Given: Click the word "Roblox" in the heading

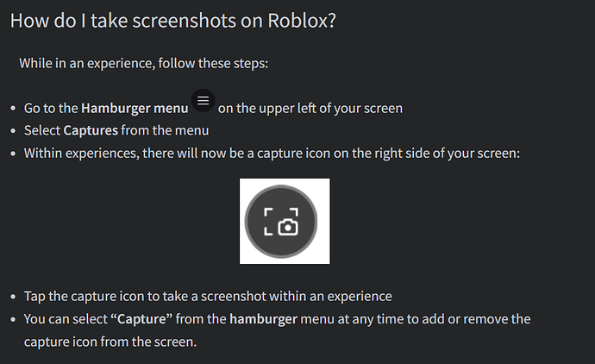Looking at the screenshot, I should click(x=296, y=20).
